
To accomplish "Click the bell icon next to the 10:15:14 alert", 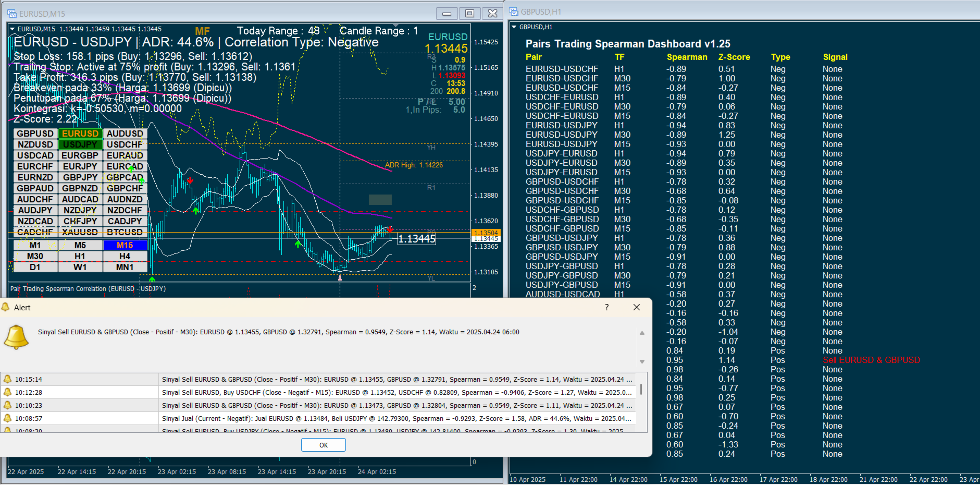I will pos(8,379).
